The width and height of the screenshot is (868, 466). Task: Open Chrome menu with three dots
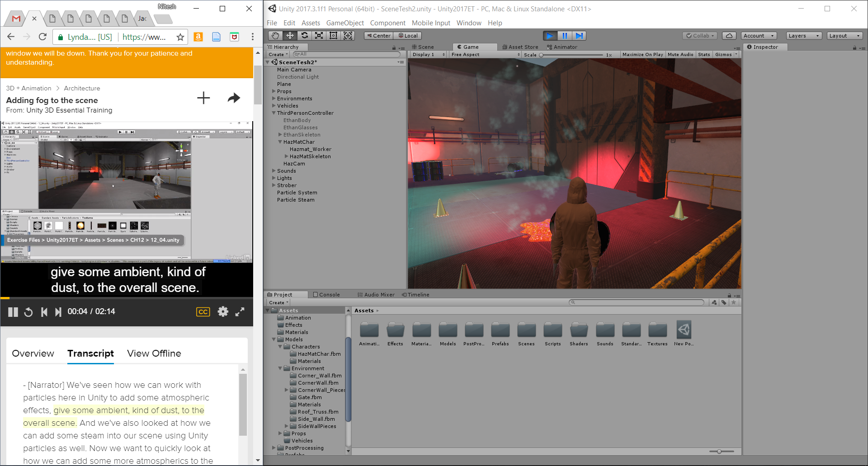click(253, 37)
